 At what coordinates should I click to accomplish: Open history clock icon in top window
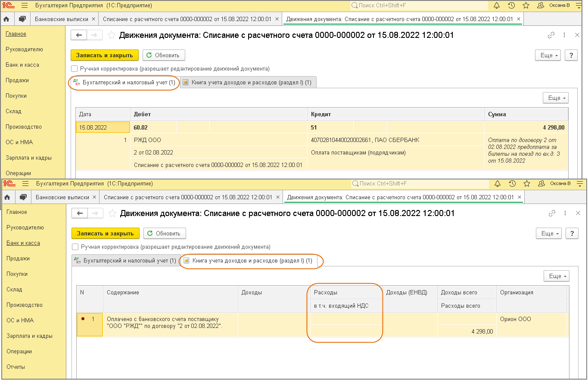pos(511,6)
